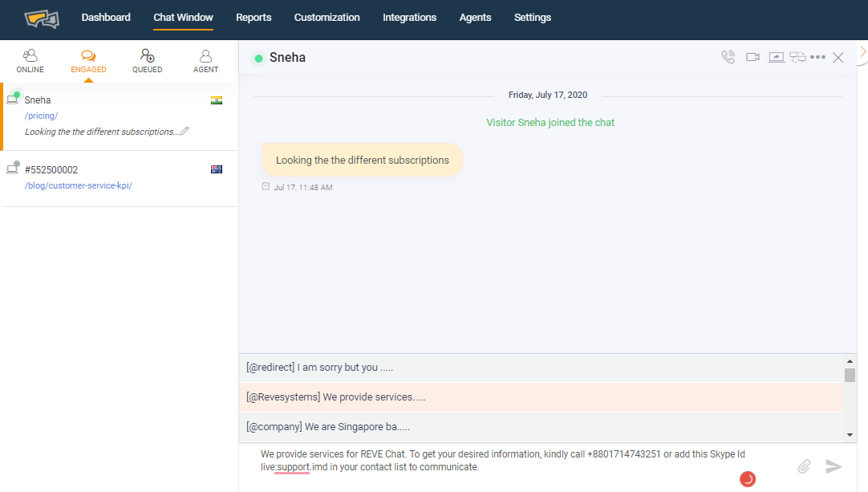Open the Integrations menu

click(410, 18)
